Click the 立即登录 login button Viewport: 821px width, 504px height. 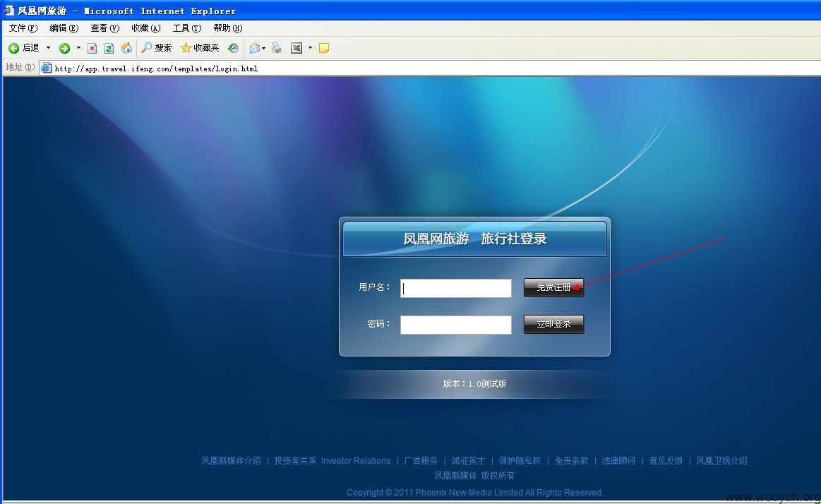pyautogui.click(x=553, y=324)
